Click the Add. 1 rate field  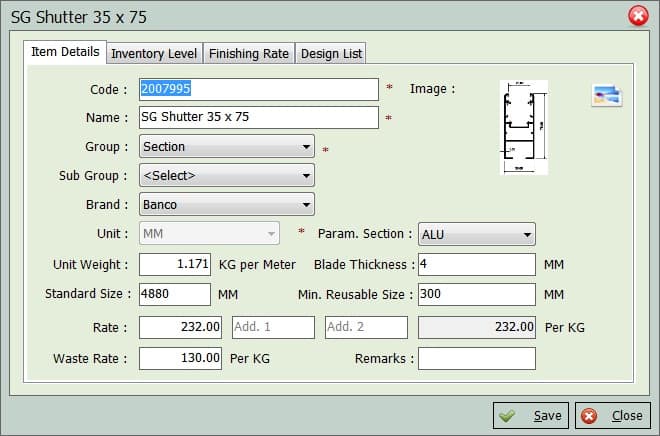pos(273,327)
